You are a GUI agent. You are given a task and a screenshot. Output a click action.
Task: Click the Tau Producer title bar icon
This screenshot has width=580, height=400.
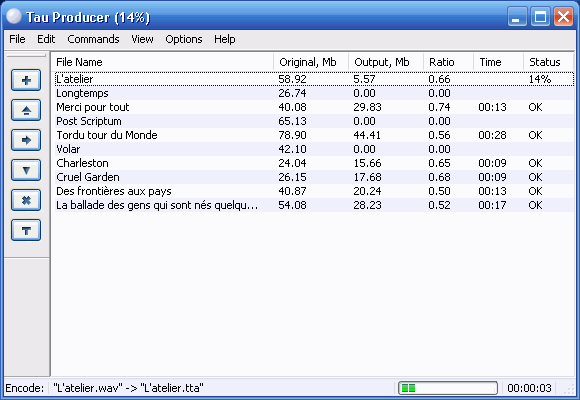pyautogui.click(x=14, y=16)
